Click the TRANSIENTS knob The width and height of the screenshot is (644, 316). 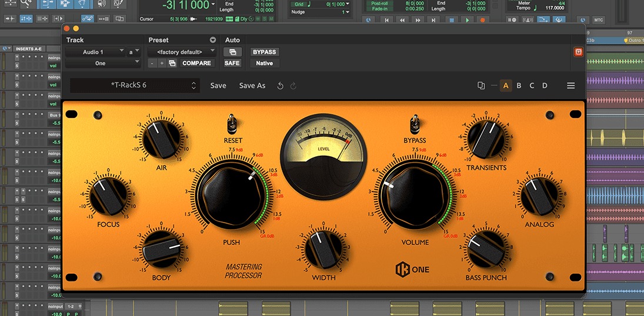point(486,140)
